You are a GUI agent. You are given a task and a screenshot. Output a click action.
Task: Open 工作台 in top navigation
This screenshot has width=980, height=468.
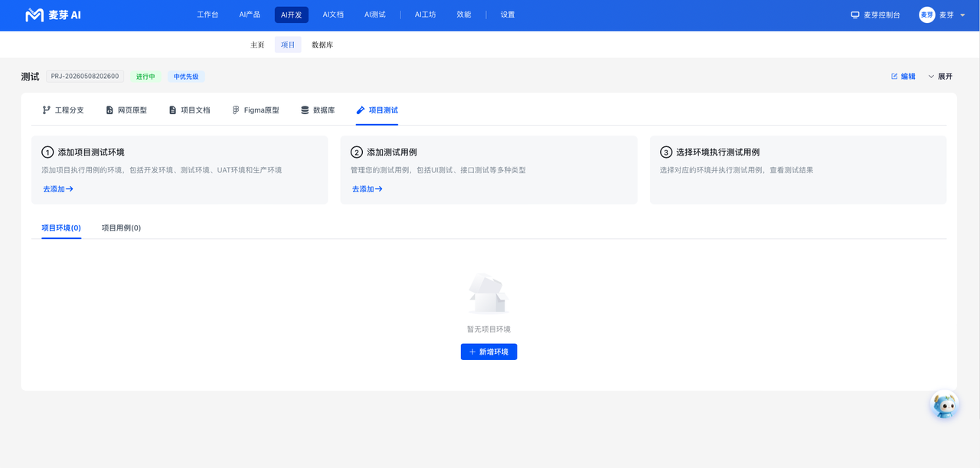click(207, 15)
